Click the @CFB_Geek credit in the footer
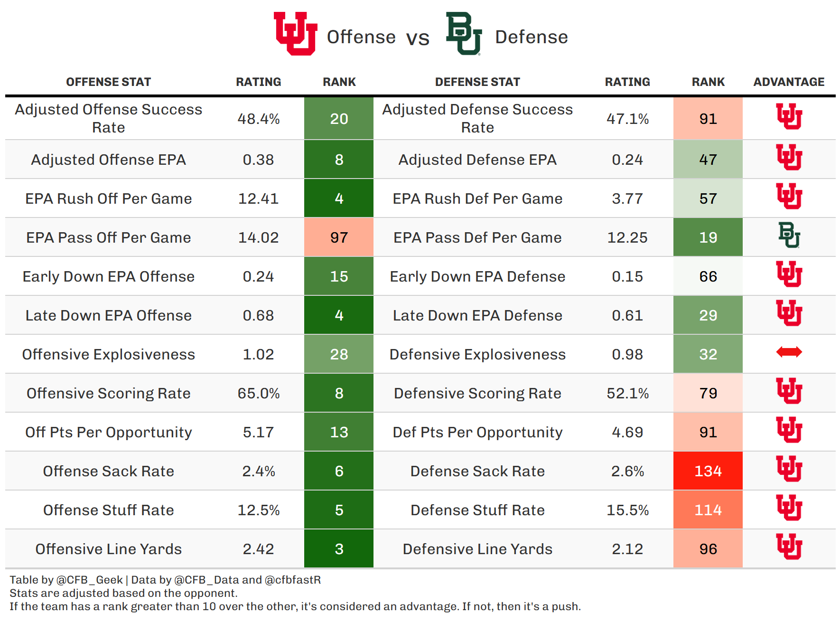The image size is (840, 623). 89,580
